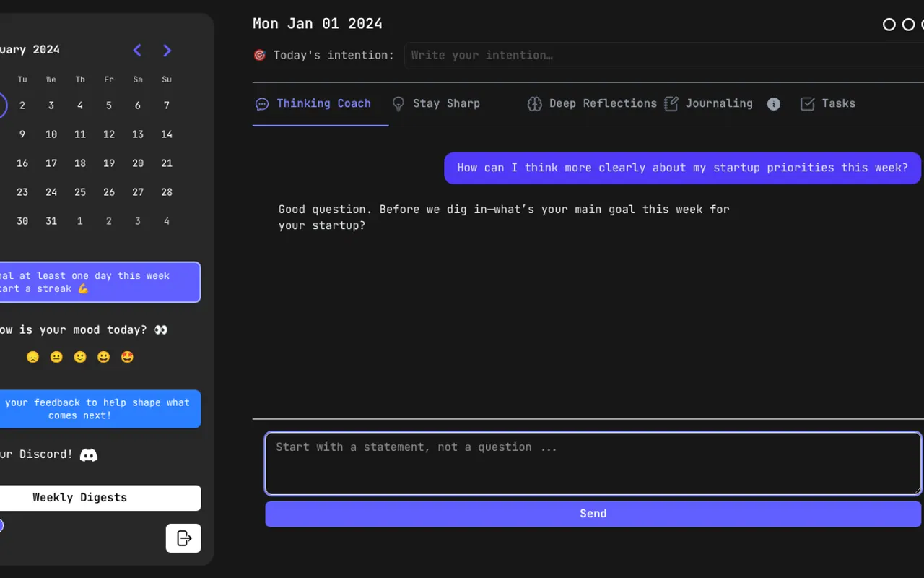This screenshot has height=578, width=924.
Task: Click the Send button
Action: click(x=593, y=514)
